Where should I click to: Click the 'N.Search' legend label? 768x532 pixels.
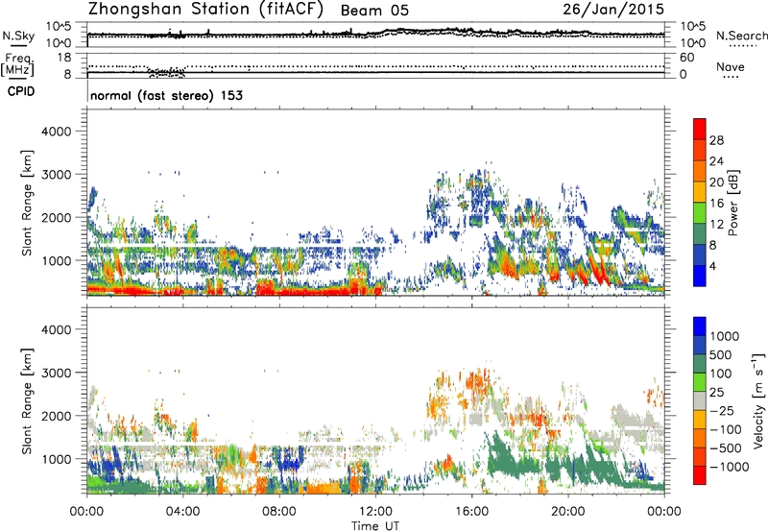(741, 36)
